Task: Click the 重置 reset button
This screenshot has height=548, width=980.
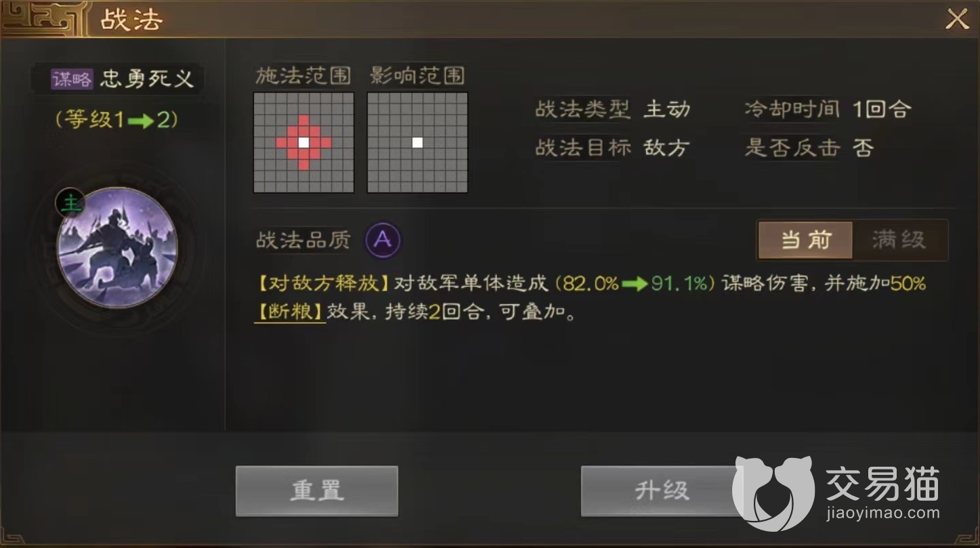Action: [316, 491]
